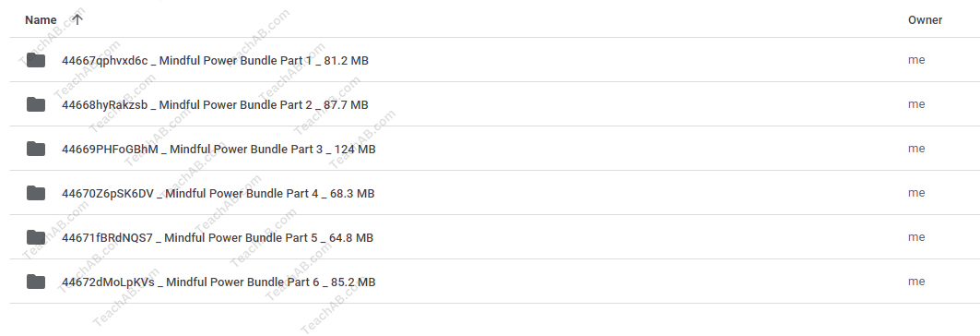The height and width of the screenshot is (336, 980).
Task: Open 44667qphvxd6c Mindful Power Bundle Part 1
Action: pyautogui.click(x=215, y=61)
